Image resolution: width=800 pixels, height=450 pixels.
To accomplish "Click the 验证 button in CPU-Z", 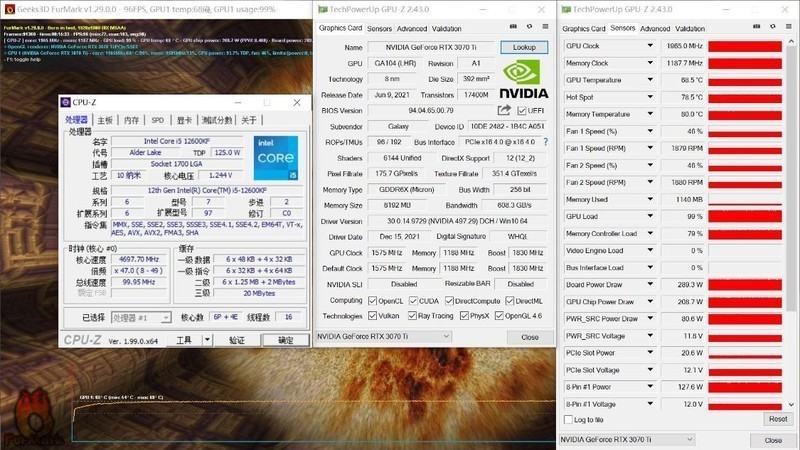I will tap(237, 340).
